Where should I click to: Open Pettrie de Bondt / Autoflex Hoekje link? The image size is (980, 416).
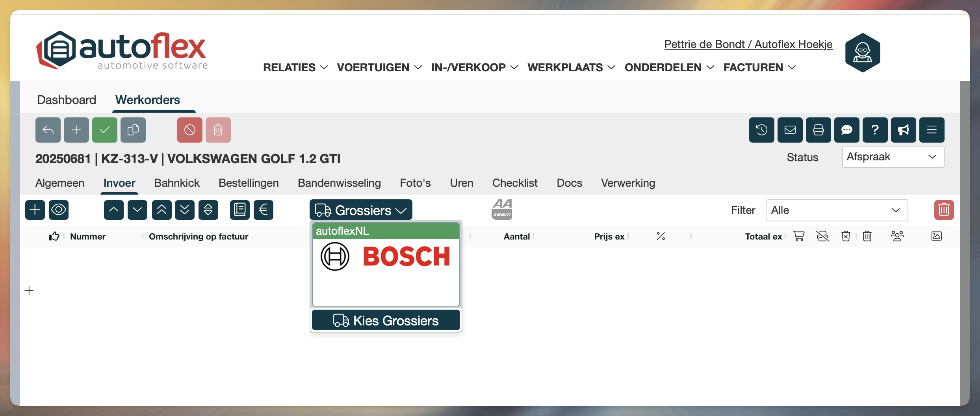pos(748,44)
